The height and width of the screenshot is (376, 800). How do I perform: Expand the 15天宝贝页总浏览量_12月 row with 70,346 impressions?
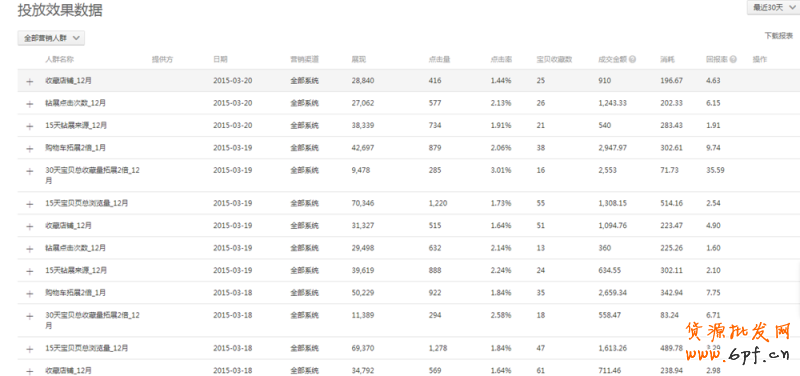[x=30, y=204]
